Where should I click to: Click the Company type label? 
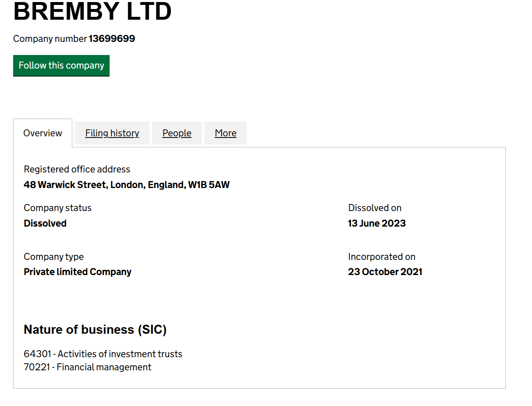click(54, 257)
